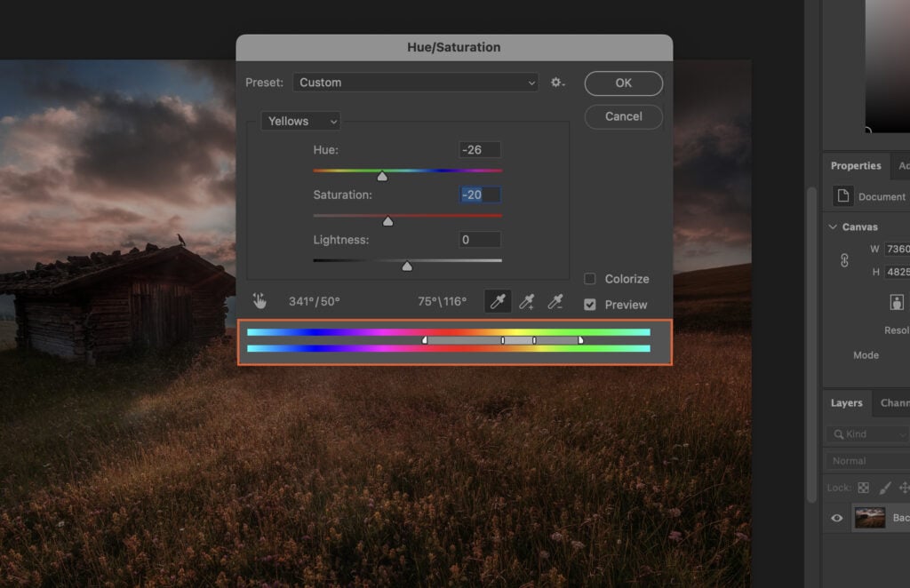Enable the Colorize checkbox
This screenshot has width=910, height=588.
(589, 278)
